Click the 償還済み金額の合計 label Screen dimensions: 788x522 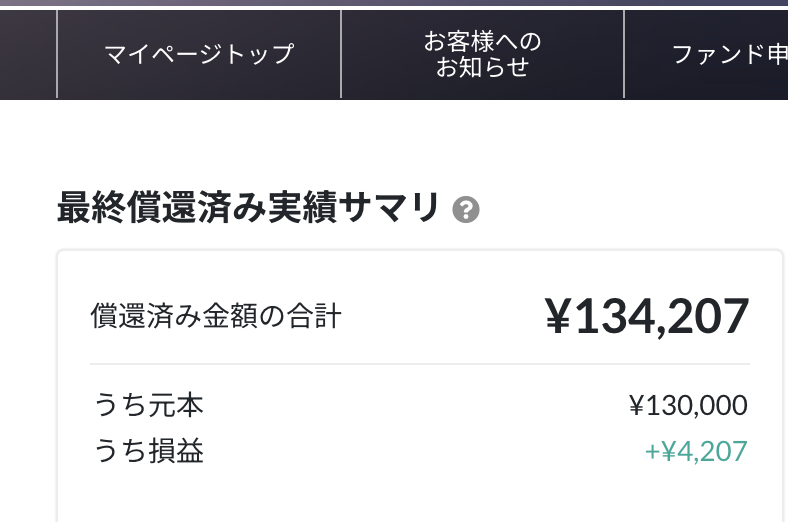click(x=216, y=317)
